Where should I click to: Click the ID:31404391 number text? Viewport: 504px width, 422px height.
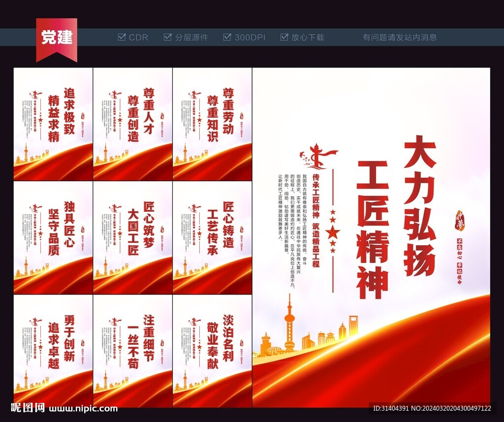[x=391, y=409]
